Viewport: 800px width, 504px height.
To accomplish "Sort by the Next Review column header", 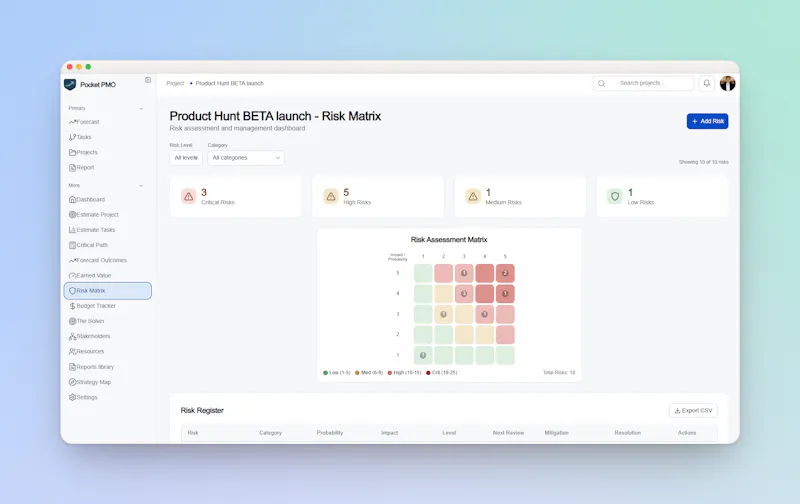I will tap(508, 433).
